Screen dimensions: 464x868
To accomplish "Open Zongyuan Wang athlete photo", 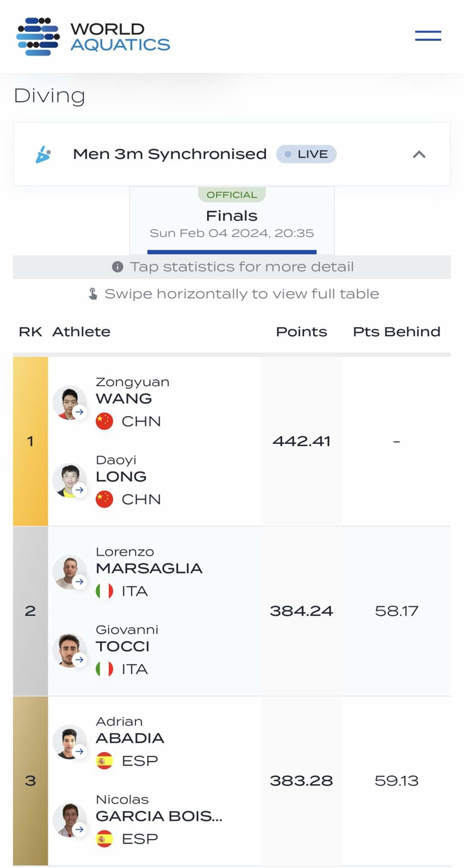I will (x=70, y=403).
